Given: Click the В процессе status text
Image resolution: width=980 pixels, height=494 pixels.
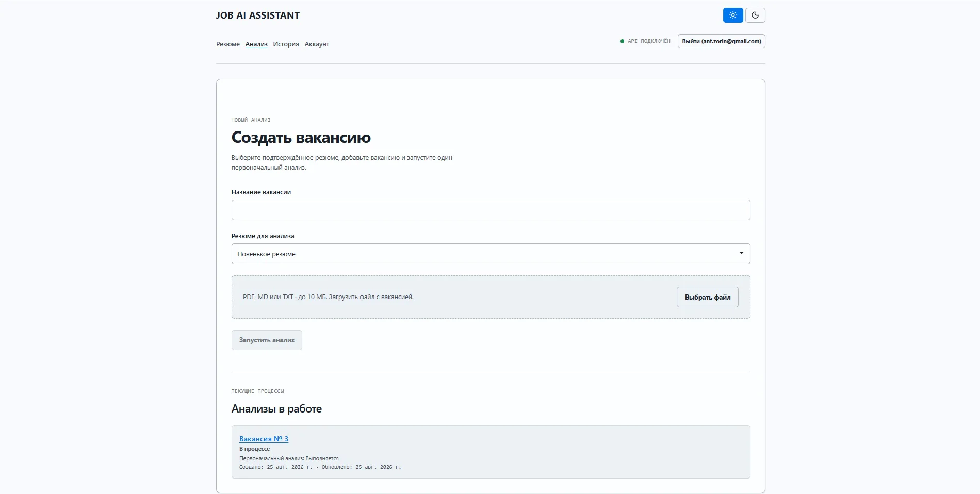Looking at the screenshot, I should tap(254, 449).
